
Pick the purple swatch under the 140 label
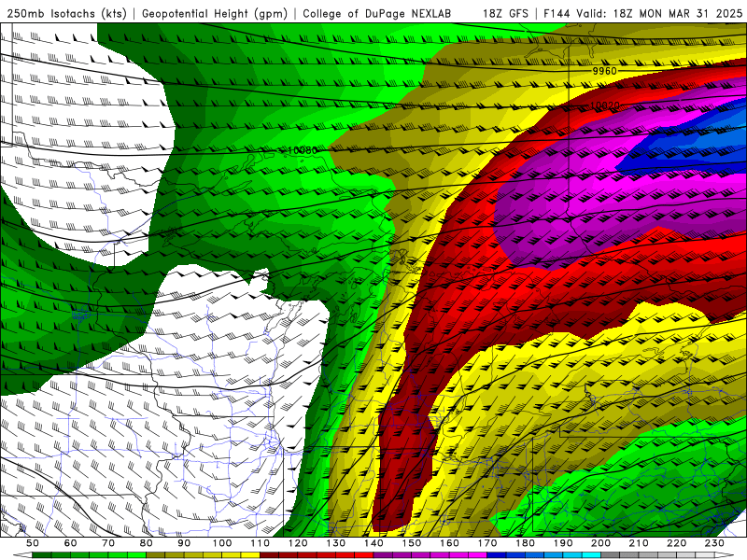383,555
